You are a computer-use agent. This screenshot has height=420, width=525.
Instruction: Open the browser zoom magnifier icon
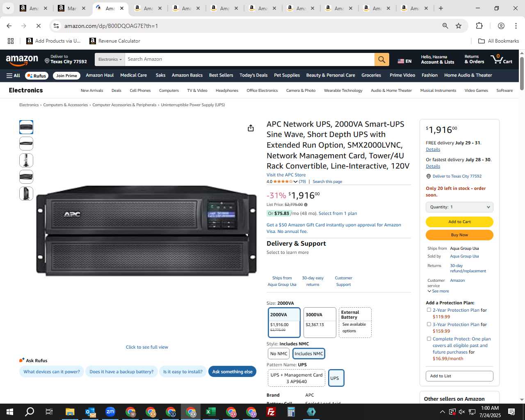click(x=445, y=26)
